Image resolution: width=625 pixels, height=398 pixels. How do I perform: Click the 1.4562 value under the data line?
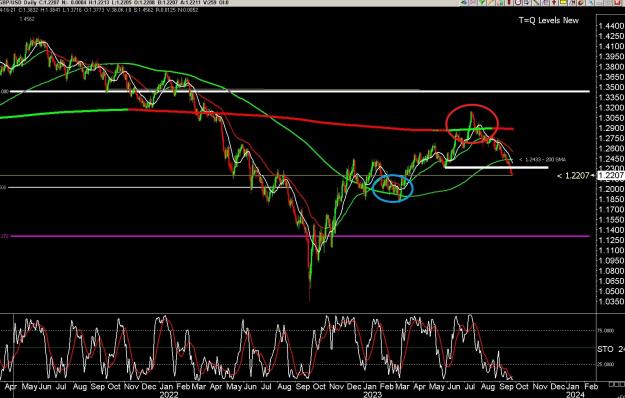pyautogui.click(x=27, y=19)
